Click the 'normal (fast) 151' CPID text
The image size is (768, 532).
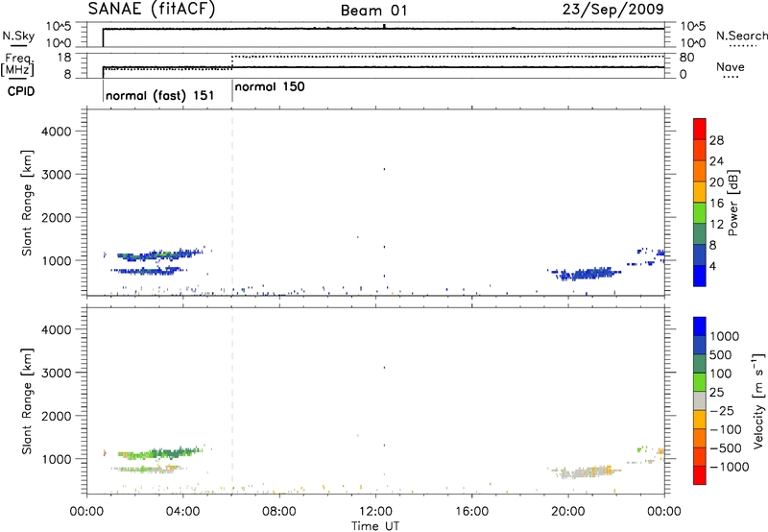pyautogui.click(x=160, y=95)
